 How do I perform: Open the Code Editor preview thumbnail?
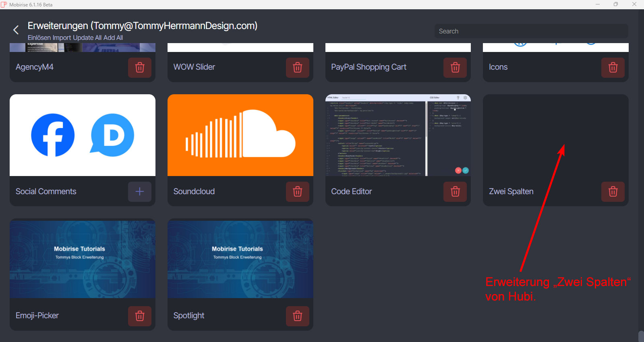coord(398,135)
